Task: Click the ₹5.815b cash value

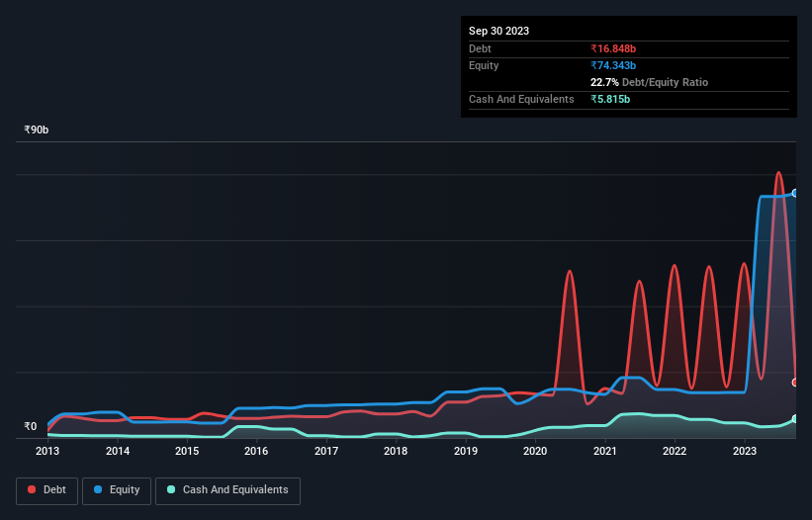Action: [x=610, y=99]
